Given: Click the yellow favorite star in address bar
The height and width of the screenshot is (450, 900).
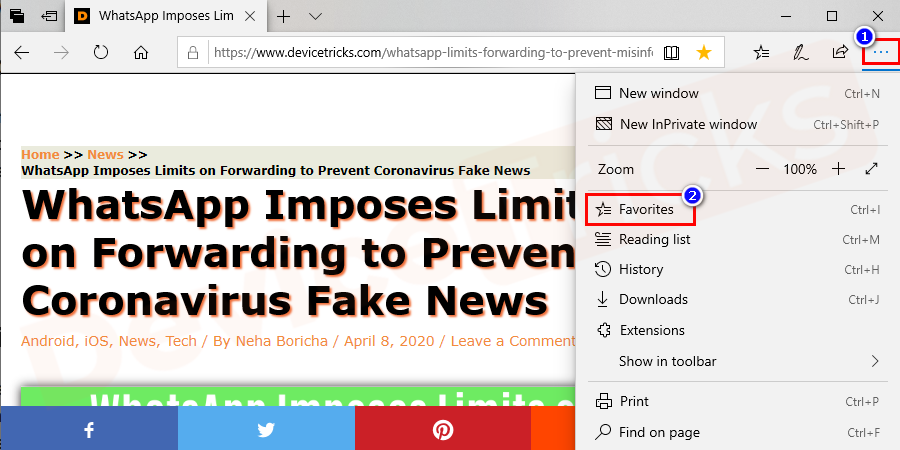Looking at the screenshot, I should coord(704,53).
